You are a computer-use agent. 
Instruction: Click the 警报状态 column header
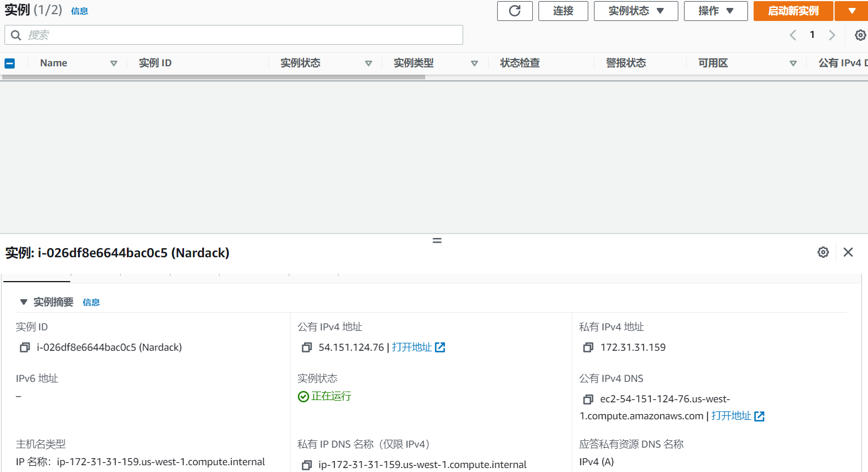tap(626, 63)
